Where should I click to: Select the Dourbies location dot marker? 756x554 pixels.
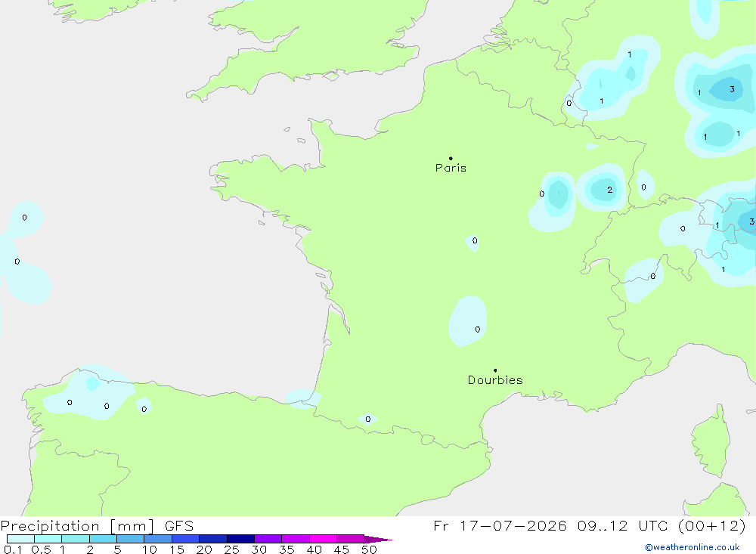(x=495, y=370)
